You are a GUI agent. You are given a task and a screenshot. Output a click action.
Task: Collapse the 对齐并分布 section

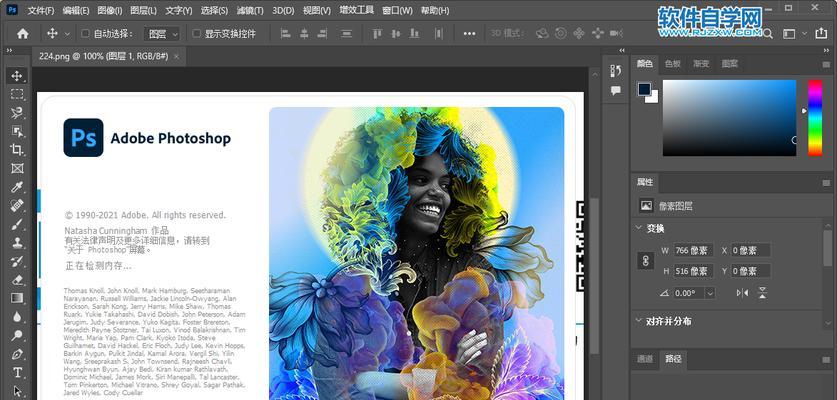638,321
